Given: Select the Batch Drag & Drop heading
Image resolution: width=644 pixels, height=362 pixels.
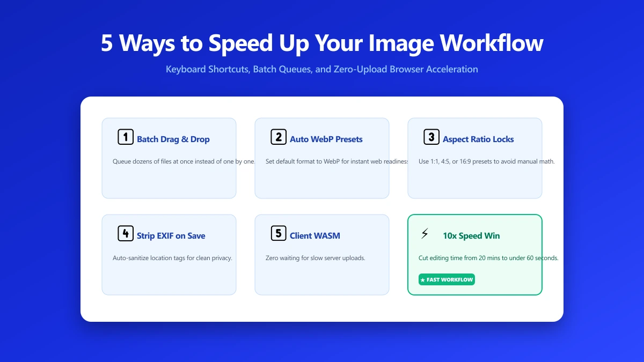Looking at the screenshot, I should pos(173,139).
